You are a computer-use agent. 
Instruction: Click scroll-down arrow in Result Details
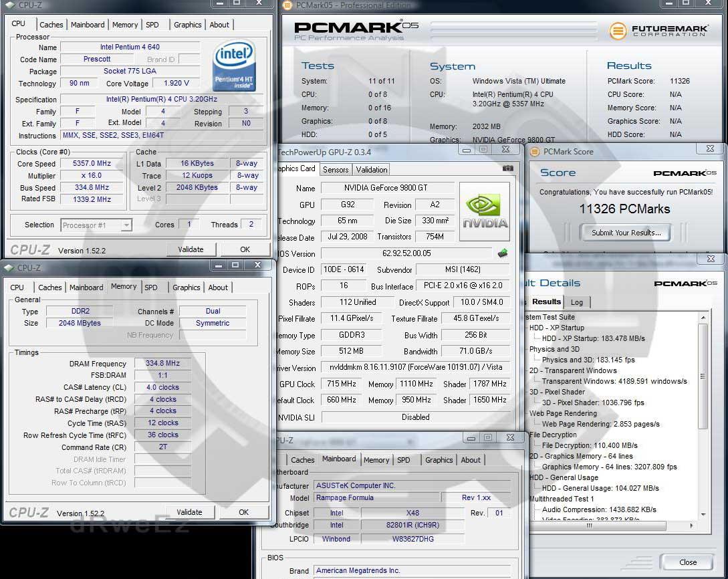[703, 514]
